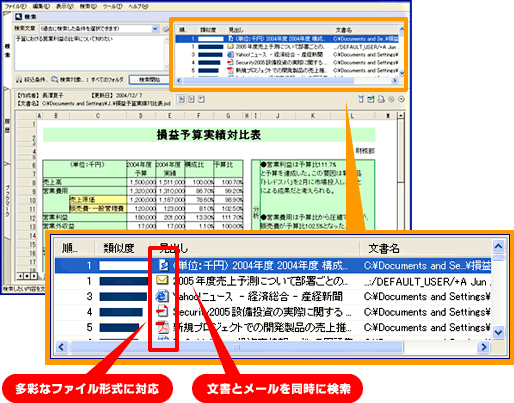Jump to next hit with the circled down arrow
Screen dimensions: 514x403
pyautogui.click(x=401, y=99)
